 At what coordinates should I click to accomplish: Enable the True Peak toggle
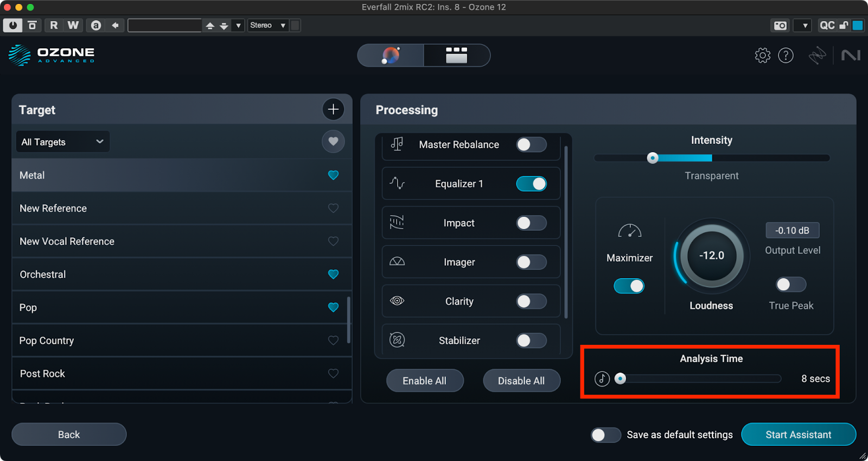point(790,285)
